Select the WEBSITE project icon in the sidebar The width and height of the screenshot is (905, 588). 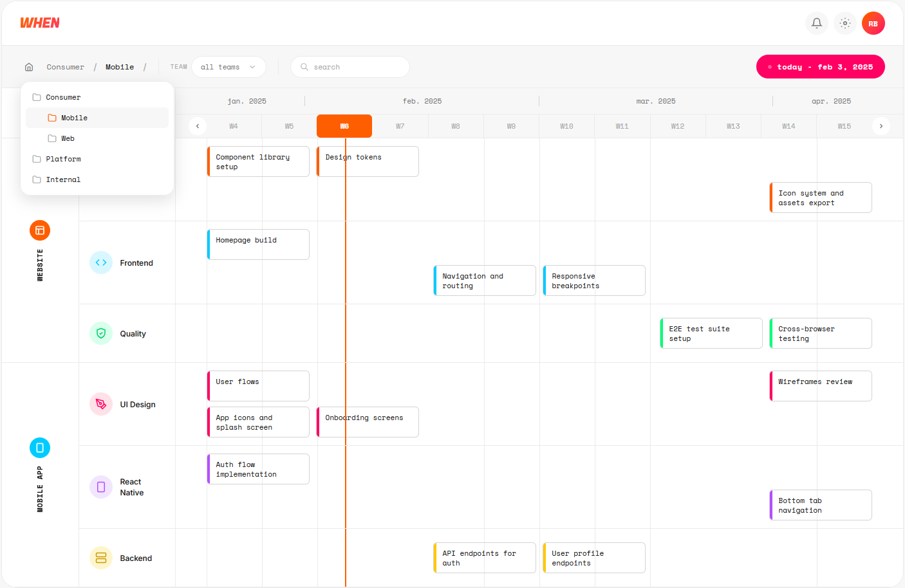tap(40, 230)
